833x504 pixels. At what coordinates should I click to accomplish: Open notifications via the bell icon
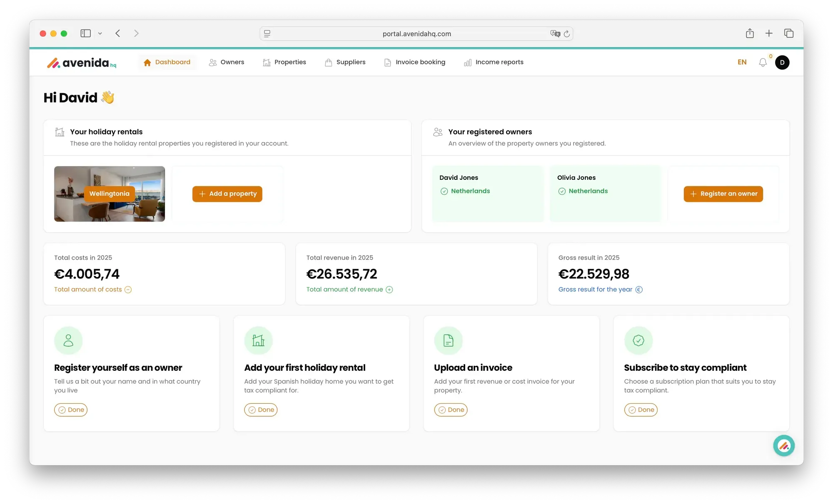coord(763,62)
